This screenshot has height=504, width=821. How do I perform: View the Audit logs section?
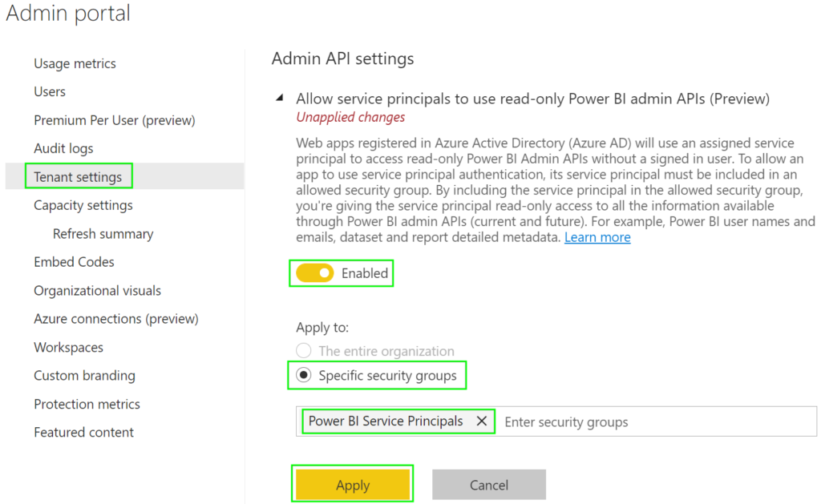(x=63, y=147)
